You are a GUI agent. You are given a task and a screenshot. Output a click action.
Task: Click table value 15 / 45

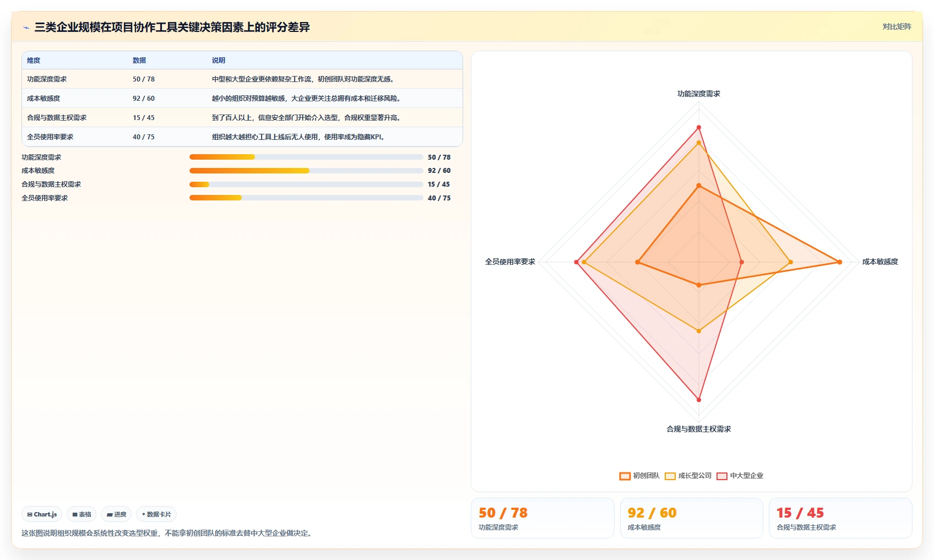click(x=144, y=118)
